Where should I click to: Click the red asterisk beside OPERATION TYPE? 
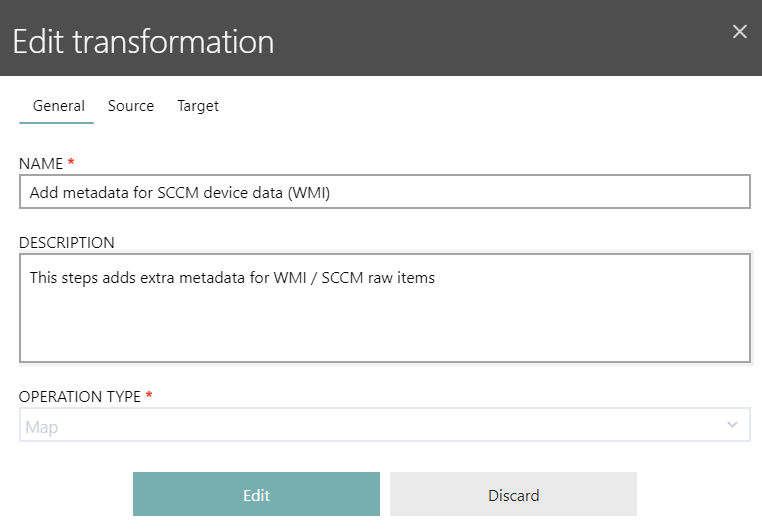(x=149, y=396)
